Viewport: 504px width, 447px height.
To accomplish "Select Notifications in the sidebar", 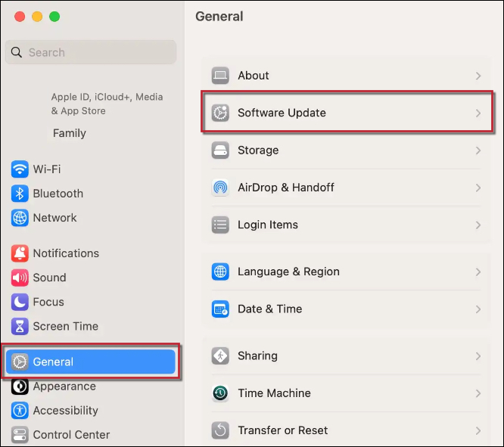I will pos(91,253).
